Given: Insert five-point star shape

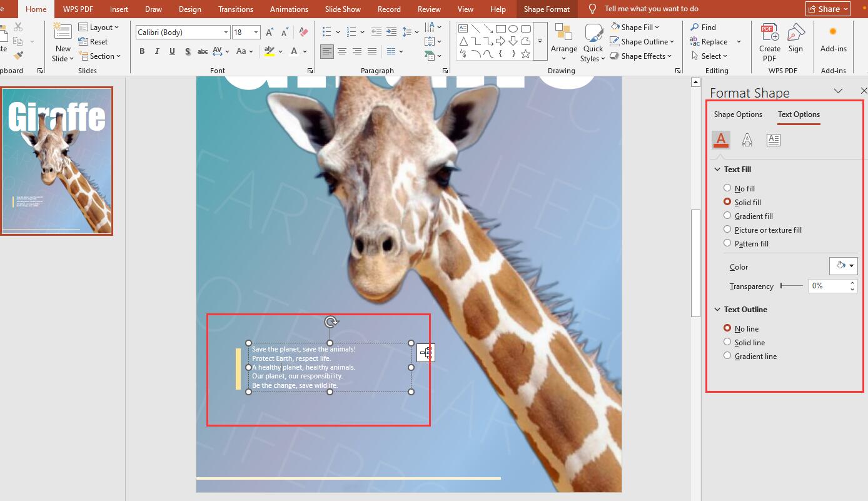Looking at the screenshot, I should pyautogui.click(x=525, y=54).
